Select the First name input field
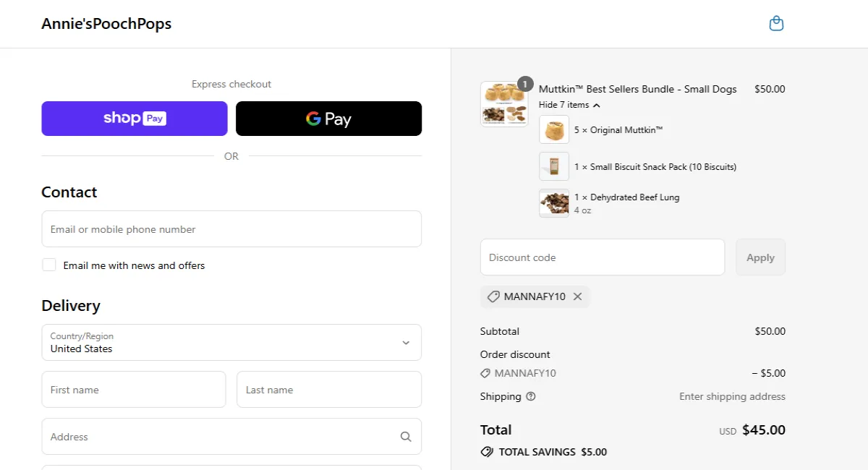 (134, 390)
